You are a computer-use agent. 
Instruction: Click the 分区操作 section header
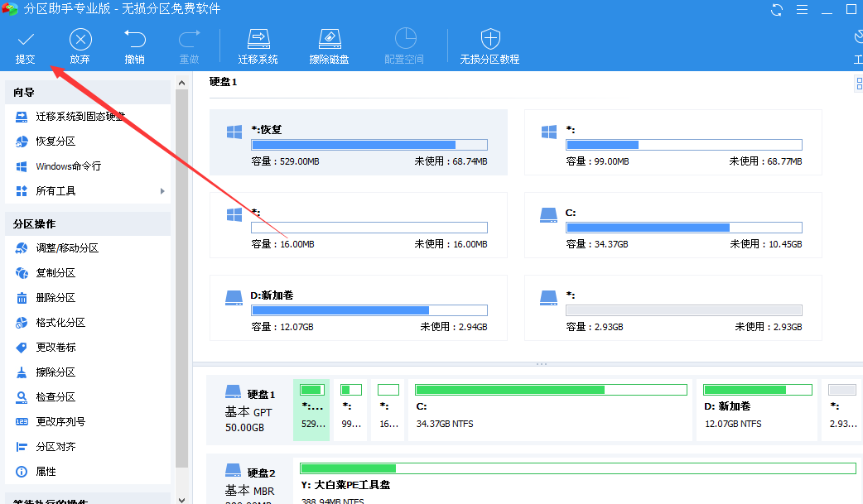pyautogui.click(x=88, y=224)
